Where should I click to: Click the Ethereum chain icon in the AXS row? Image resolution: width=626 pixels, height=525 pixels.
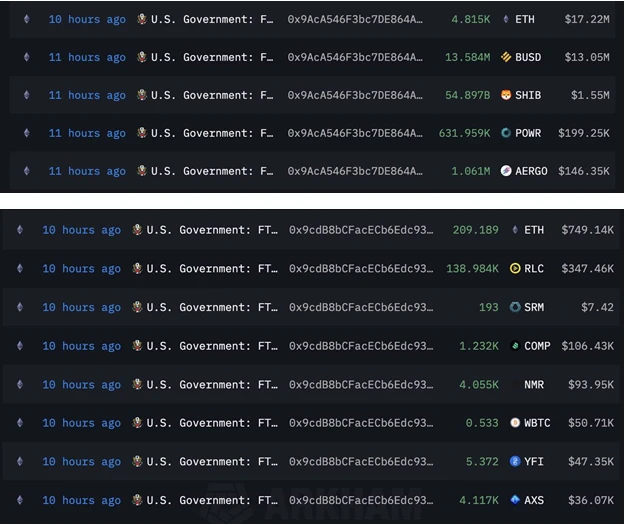pos(20,500)
